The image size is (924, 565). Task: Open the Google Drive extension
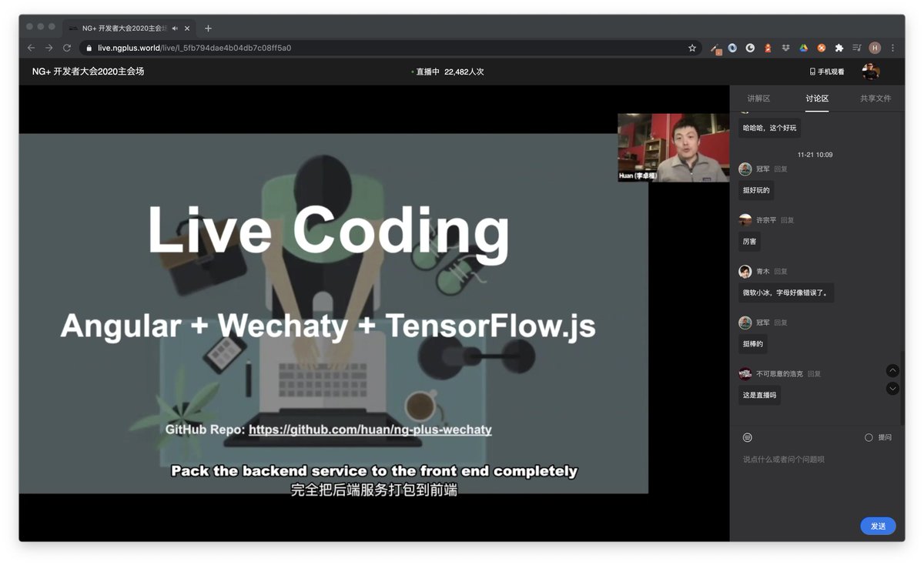pos(804,48)
